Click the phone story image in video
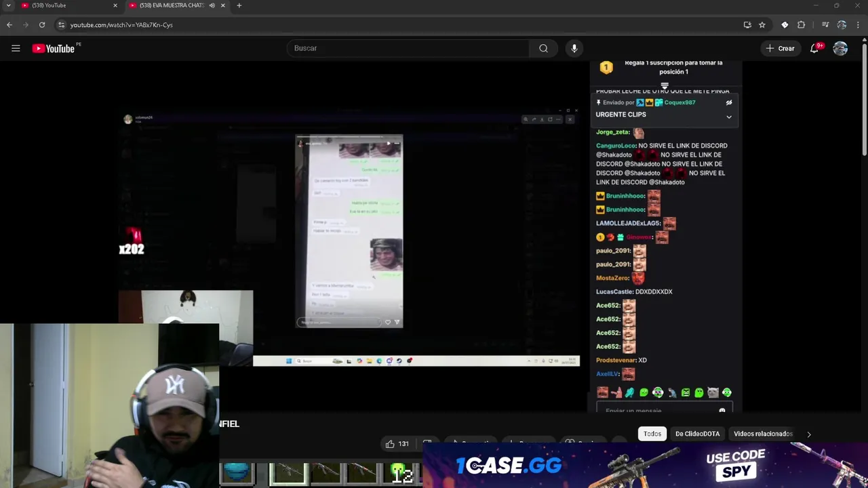The width and height of the screenshot is (868, 488). [349, 231]
